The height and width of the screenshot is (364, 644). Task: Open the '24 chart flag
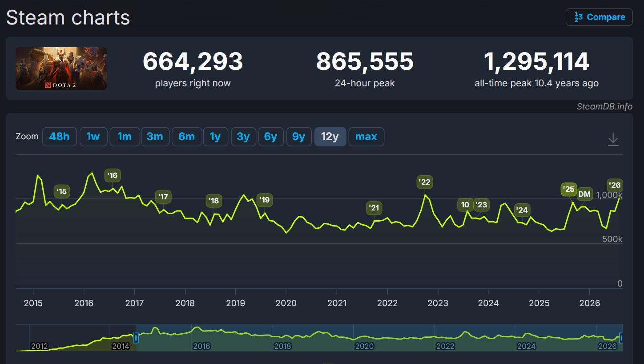pos(522,210)
